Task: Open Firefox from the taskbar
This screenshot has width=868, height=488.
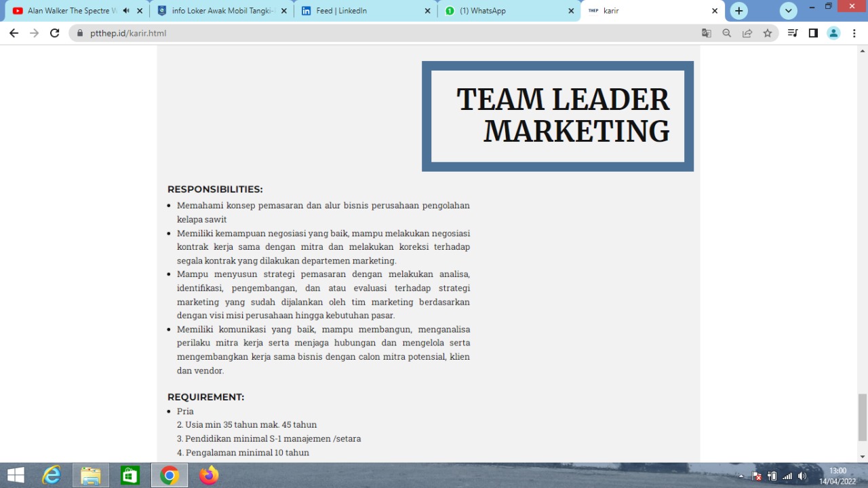Action: 209,475
